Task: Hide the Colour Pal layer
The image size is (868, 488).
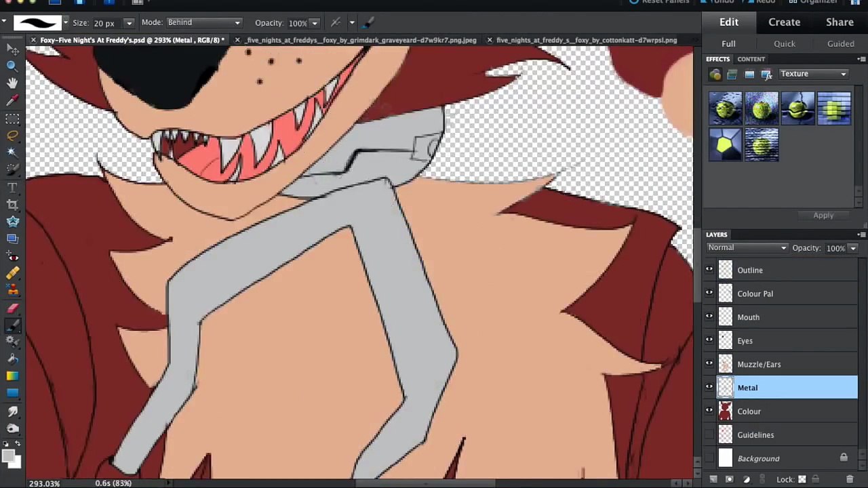Action: (709, 293)
